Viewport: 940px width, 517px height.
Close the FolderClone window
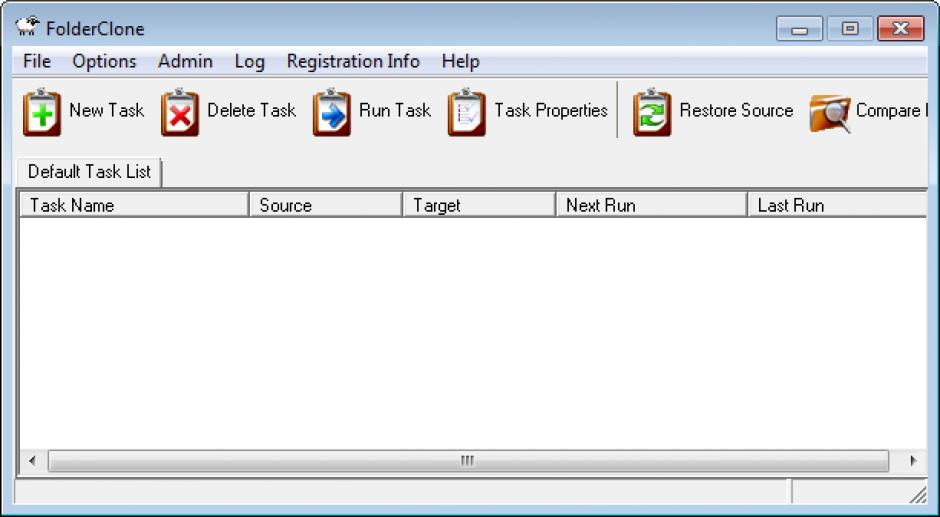901,29
